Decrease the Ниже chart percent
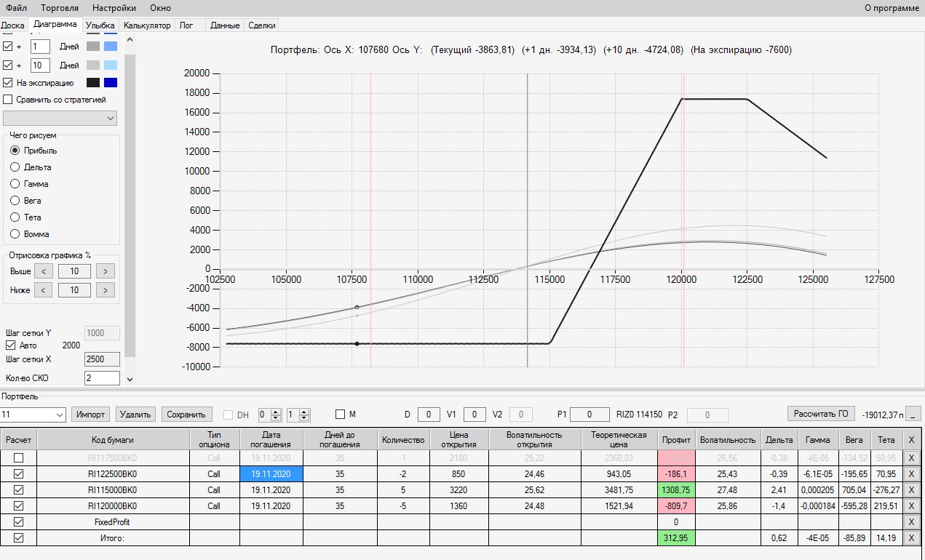Image resolution: width=925 pixels, height=560 pixels. 44,290
